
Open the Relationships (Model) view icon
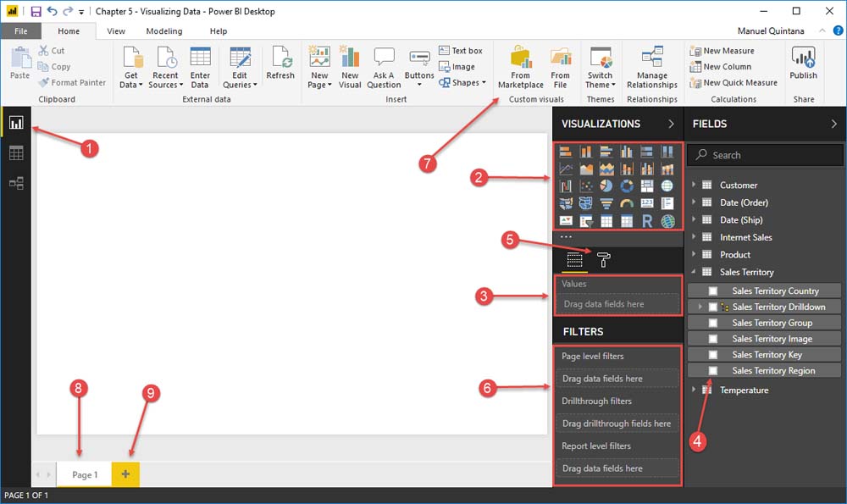click(x=16, y=183)
